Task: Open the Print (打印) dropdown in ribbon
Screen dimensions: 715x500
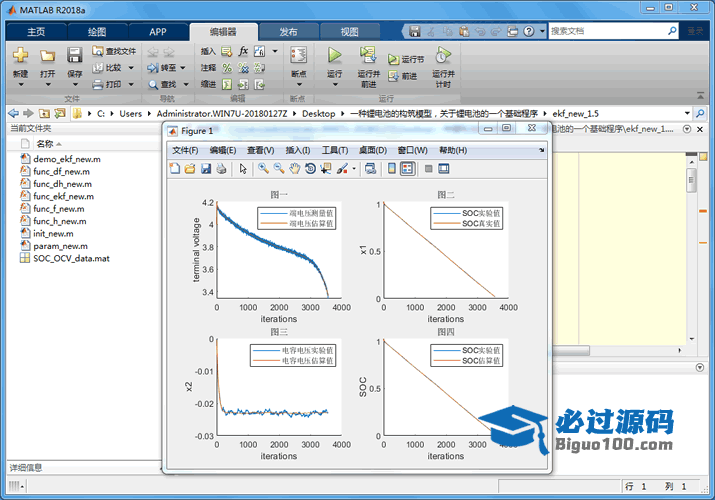Action: 131,85
